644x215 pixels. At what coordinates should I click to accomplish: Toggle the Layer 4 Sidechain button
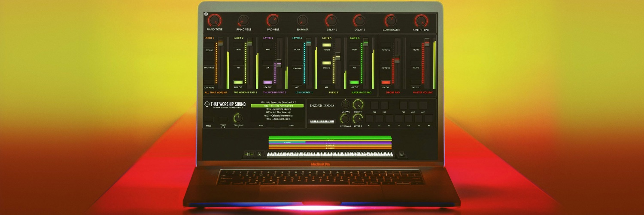pyautogui.click(x=297, y=63)
